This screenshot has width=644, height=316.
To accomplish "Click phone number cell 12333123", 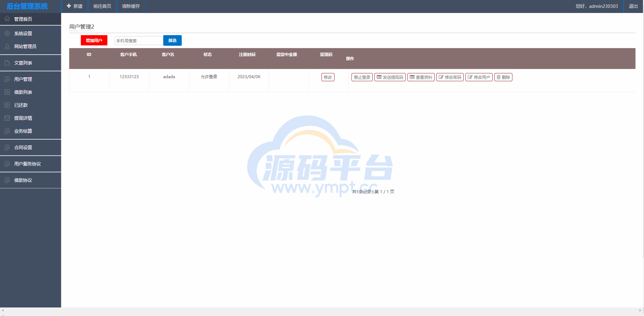I will tap(129, 77).
